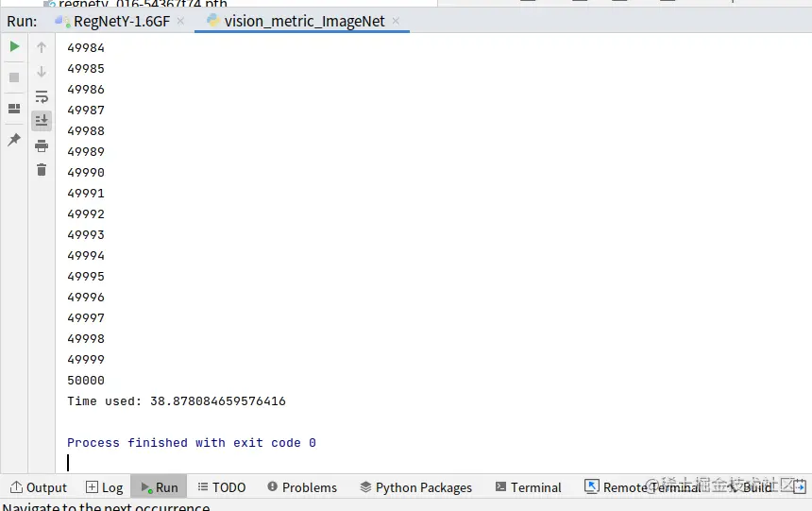Open the Python Packages tool window
Screen dimensions: 812x511
[415, 487]
